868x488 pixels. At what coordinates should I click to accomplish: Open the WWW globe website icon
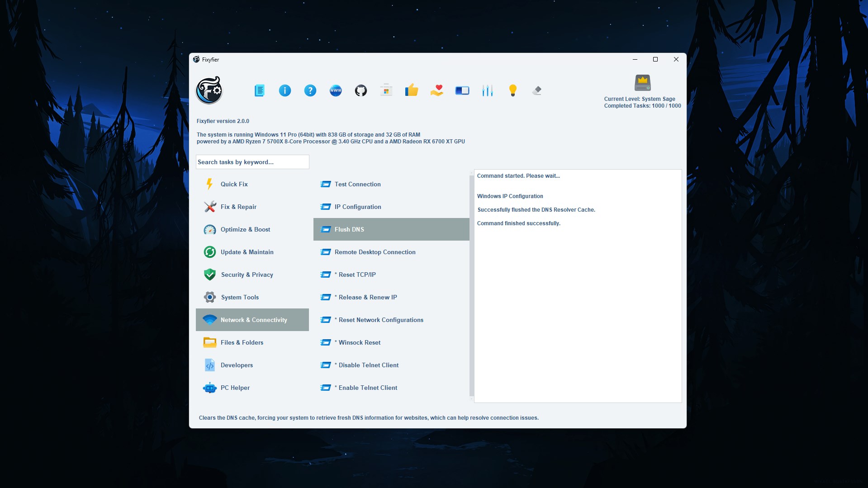click(336, 90)
